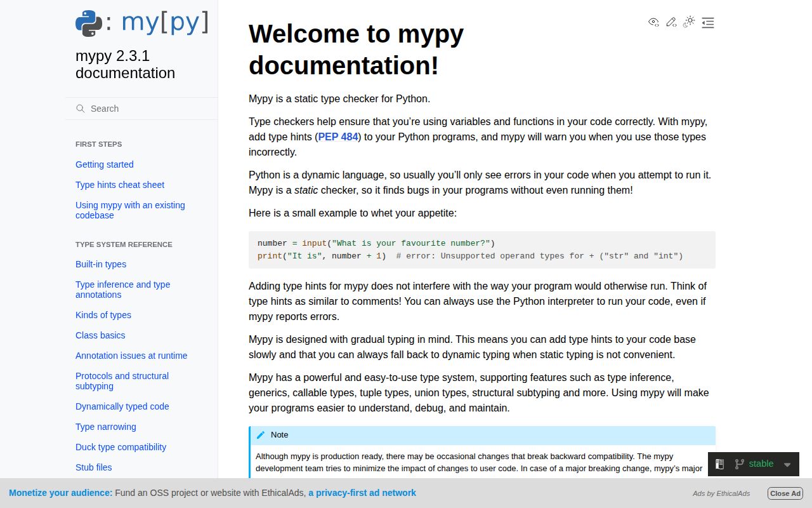Screen dimensions: 812x508
Task: Click the FIRST STEPS section heading
Action: coord(98,144)
